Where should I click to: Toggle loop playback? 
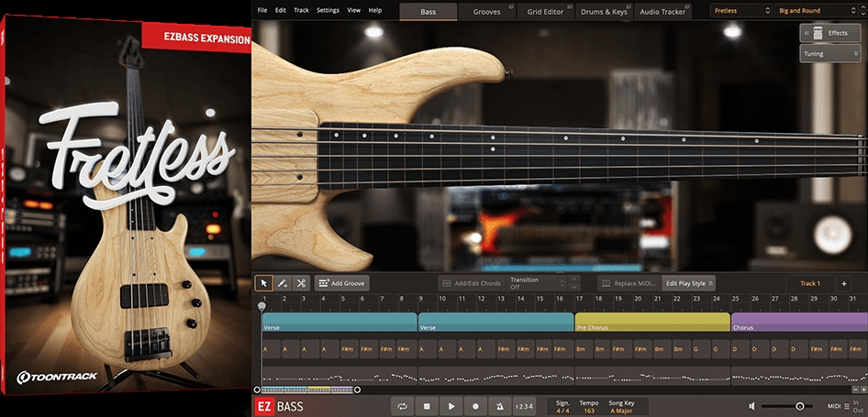(x=403, y=407)
